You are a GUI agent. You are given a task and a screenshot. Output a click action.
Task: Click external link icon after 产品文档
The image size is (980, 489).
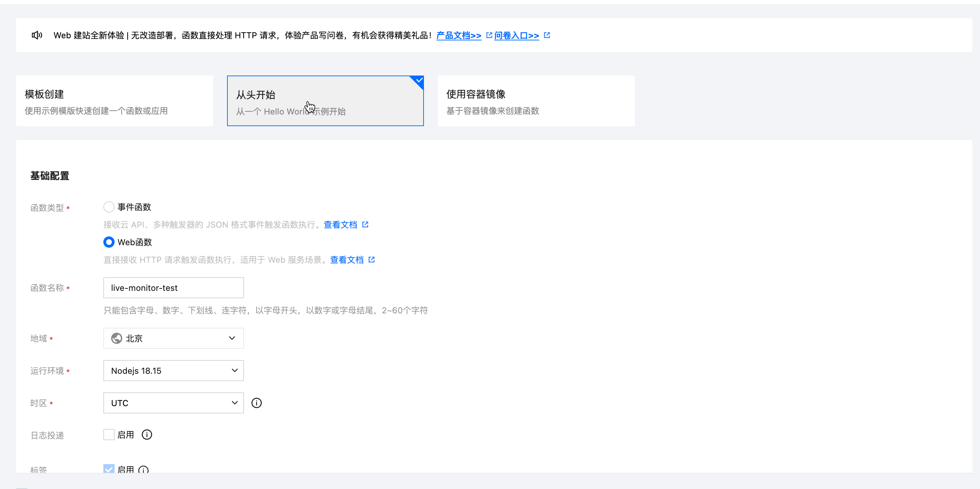tap(489, 35)
